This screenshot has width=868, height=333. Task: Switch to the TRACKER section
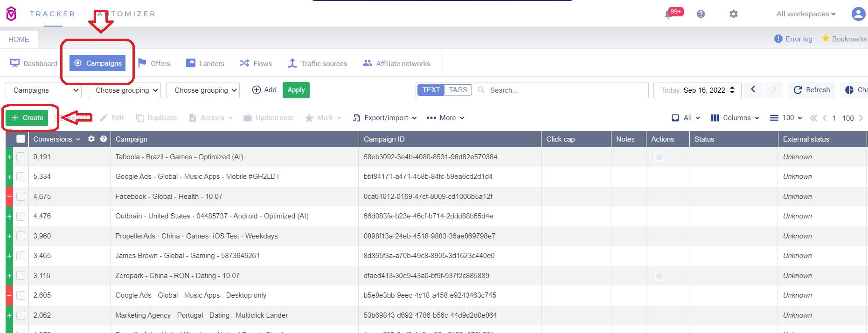coord(52,14)
